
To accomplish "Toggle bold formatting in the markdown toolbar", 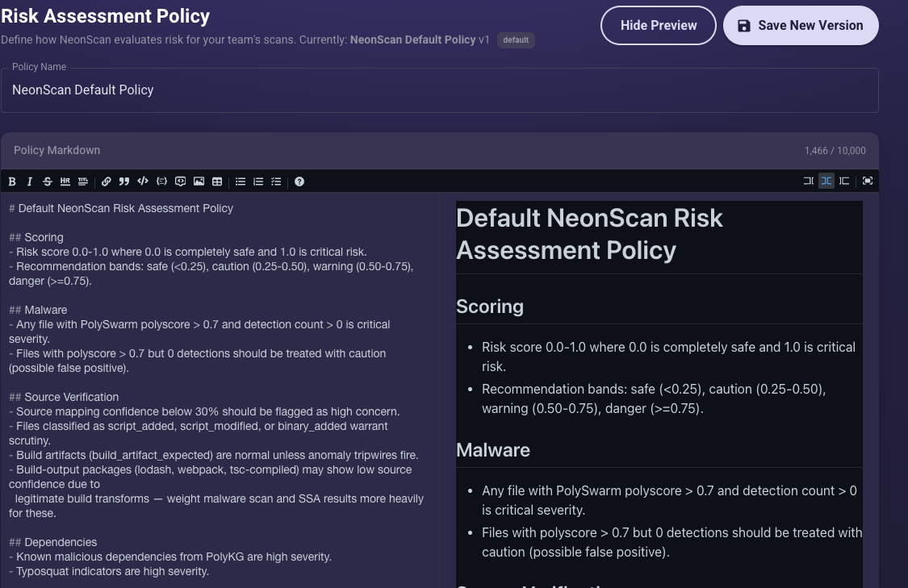I will [12, 181].
